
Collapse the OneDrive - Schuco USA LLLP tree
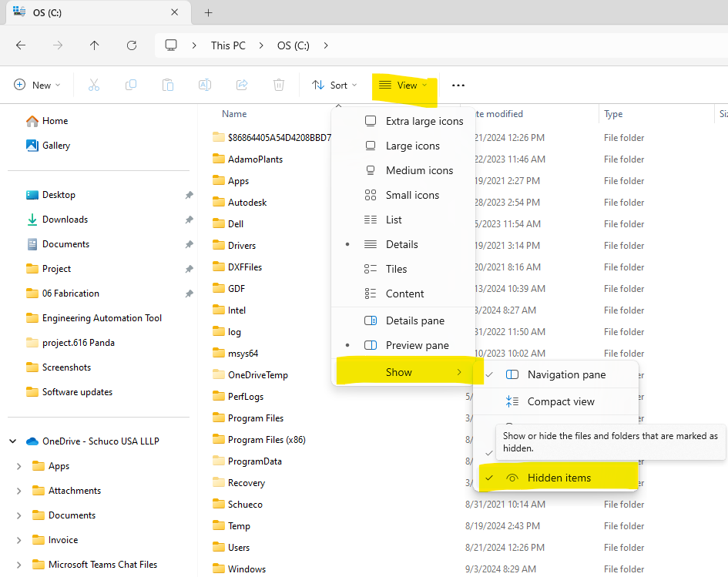click(12, 441)
